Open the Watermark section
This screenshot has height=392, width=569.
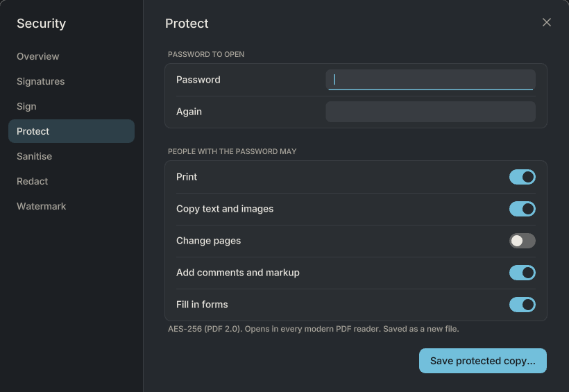[x=71, y=206]
